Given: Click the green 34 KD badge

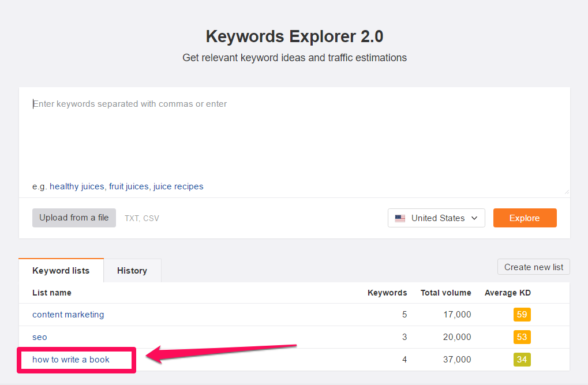Looking at the screenshot, I should [x=522, y=360].
